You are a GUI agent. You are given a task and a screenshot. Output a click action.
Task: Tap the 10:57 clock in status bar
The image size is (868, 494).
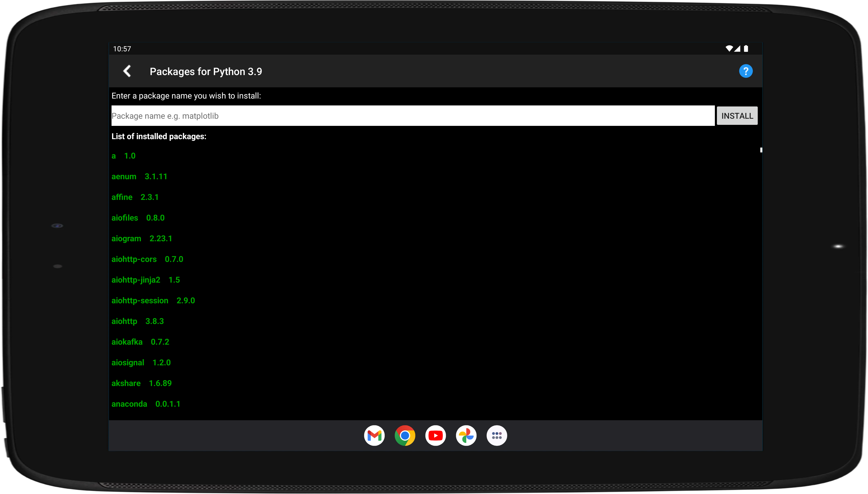click(x=122, y=49)
